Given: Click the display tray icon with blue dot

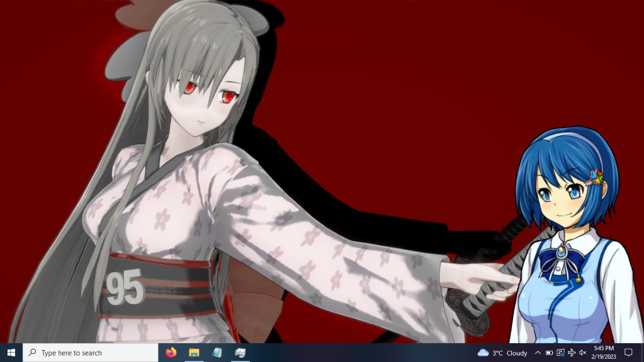Looking at the screenshot, I should [x=560, y=353].
